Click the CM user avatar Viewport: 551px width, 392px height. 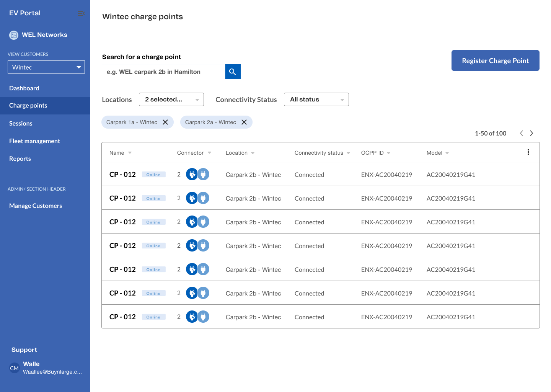[14, 368]
